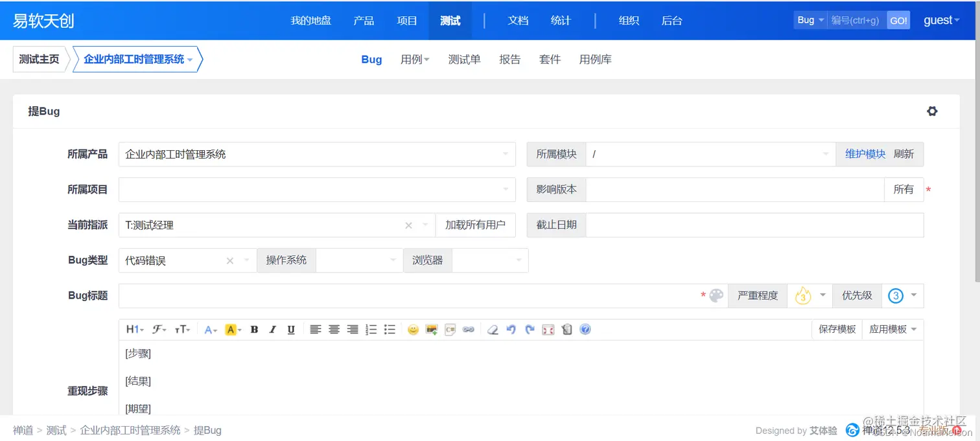Click the 维护模块 link
Screen dimensions: 980x441
coord(865,154)
